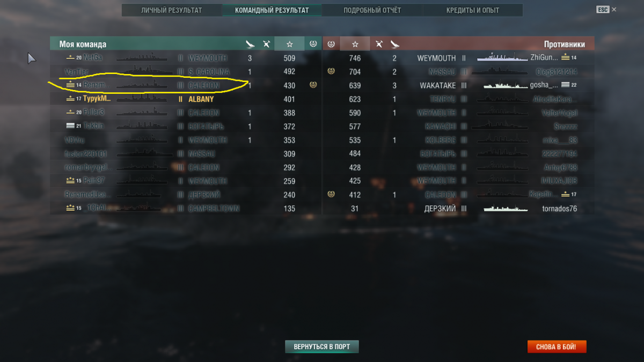
Task: Click the gold achievement badge beside 430 score
Action: (x=313, y=85)
